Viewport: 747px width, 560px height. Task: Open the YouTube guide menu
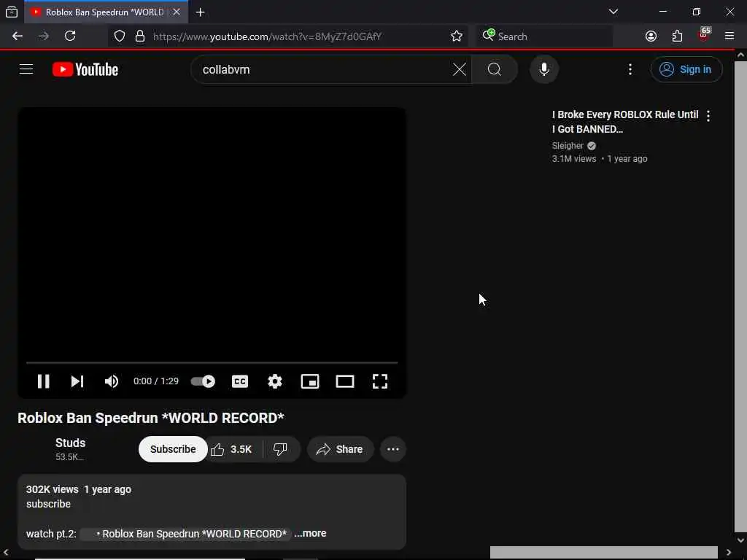[x=26, y=69]
